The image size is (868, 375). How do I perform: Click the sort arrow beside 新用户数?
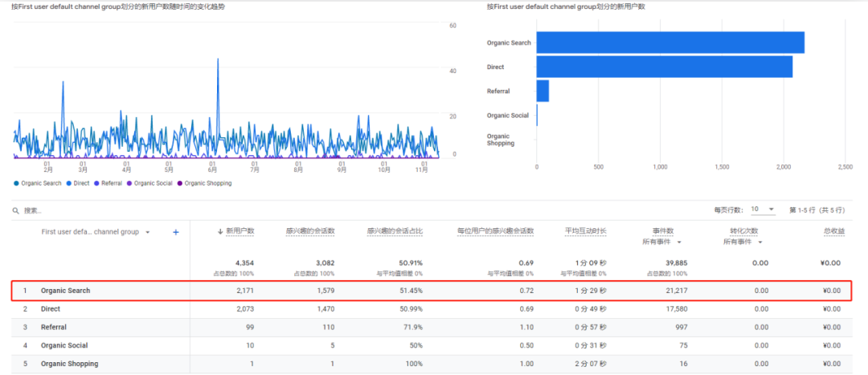tap(221, 231)
